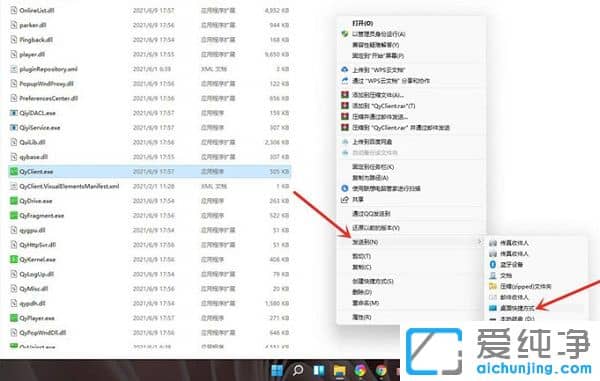Click the share icon beside 共享
The image size is (600, 381).
[x=345, y=200]
